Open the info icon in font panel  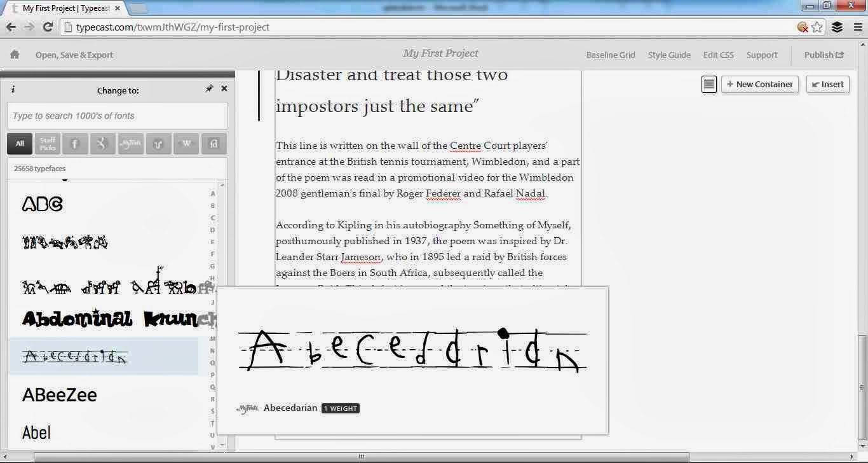pos(13,90)
